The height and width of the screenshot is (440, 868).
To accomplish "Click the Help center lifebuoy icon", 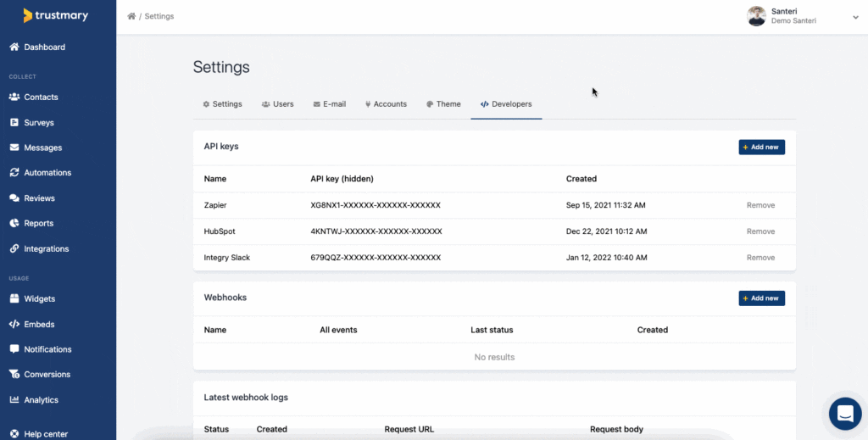I will [x=14, y=434].
